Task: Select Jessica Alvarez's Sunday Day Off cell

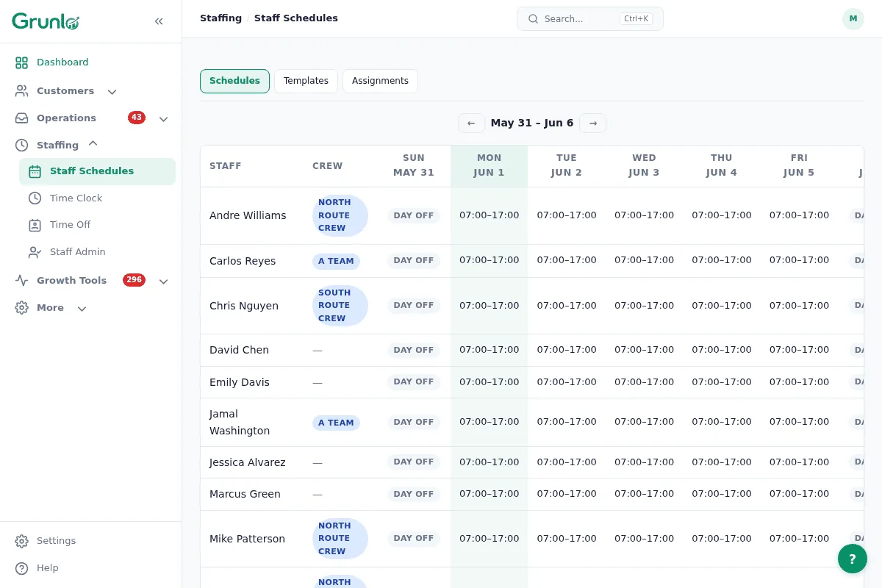Action: (x=414, y=462)
